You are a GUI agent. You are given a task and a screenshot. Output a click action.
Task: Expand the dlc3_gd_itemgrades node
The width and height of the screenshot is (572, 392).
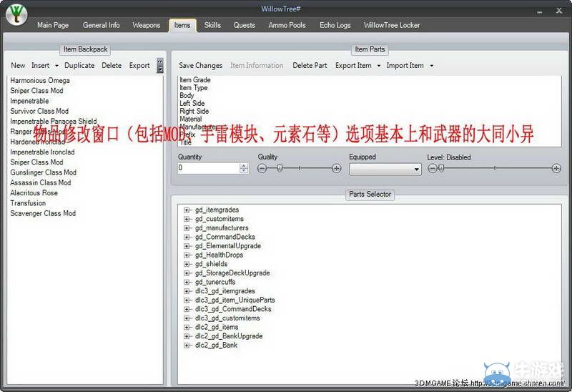click(x=187, y=291)
